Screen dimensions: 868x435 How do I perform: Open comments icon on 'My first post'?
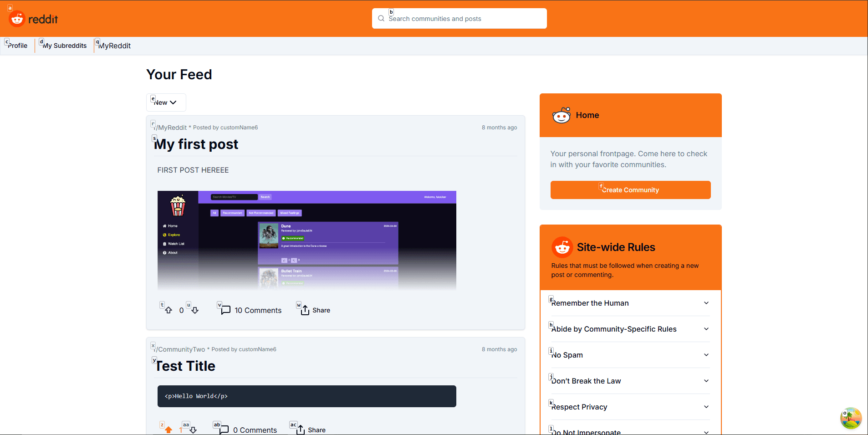[225, 310]
